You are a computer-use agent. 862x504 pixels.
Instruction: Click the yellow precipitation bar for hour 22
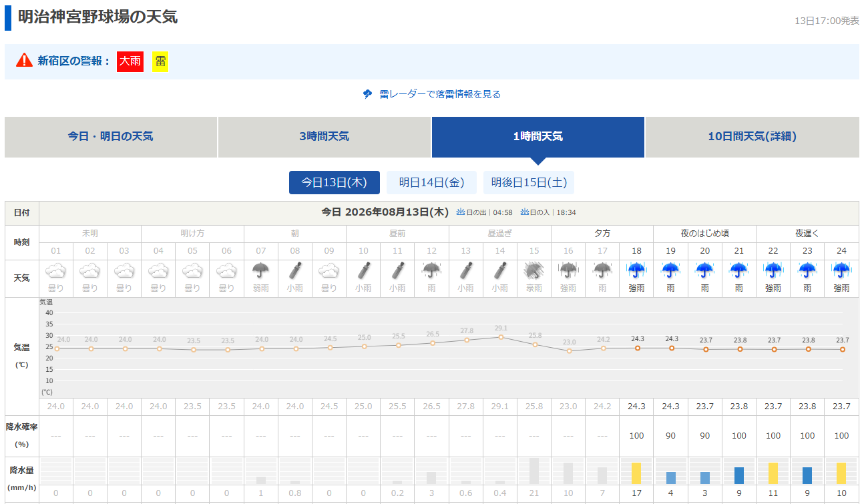[x=773, y=473]
